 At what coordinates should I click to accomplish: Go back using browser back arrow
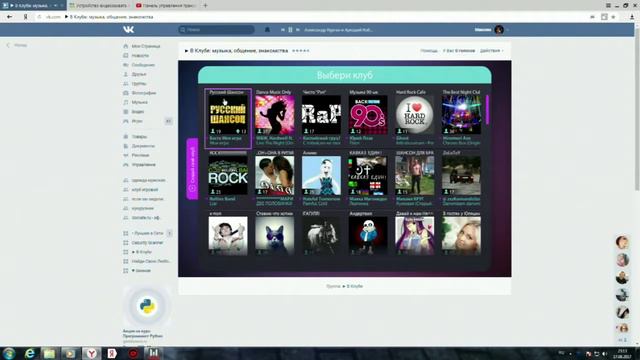pos(9,17)
